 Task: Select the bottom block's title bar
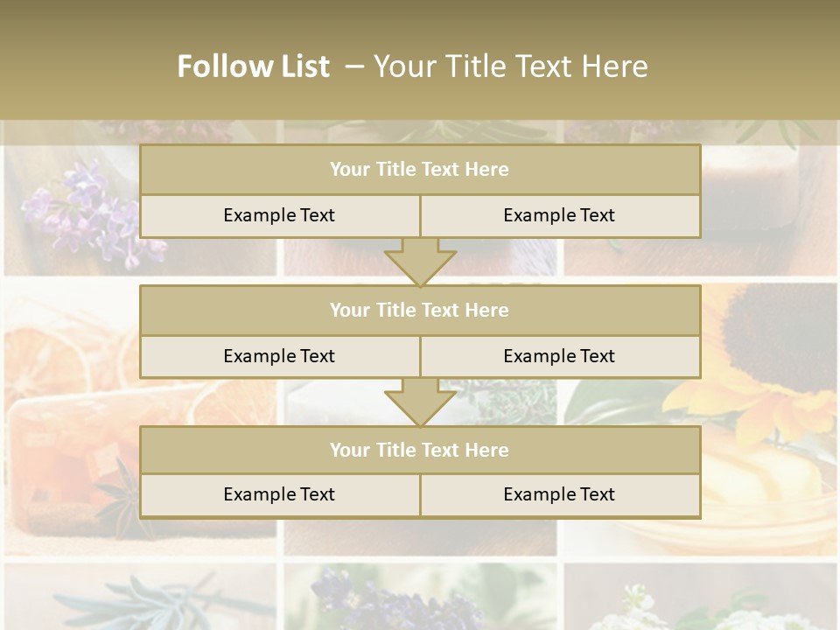(419, 451)
